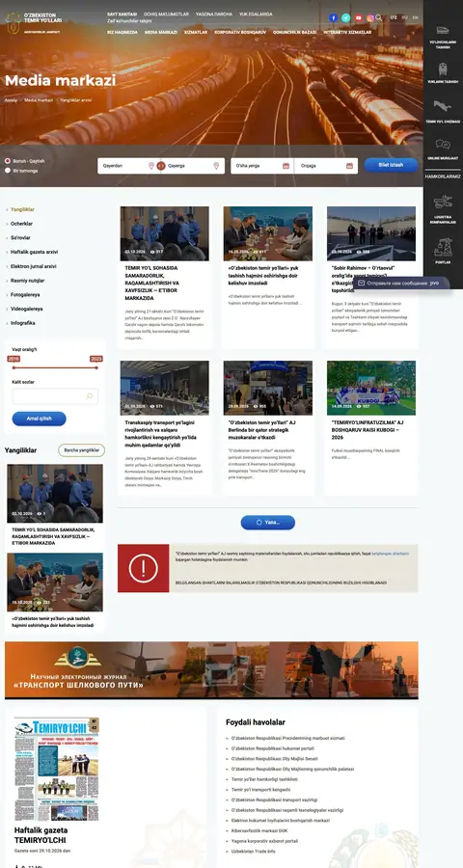463x868 pixels.
Task: Open the MEDIA MARKAZI menu
Action: coord(161,33)
